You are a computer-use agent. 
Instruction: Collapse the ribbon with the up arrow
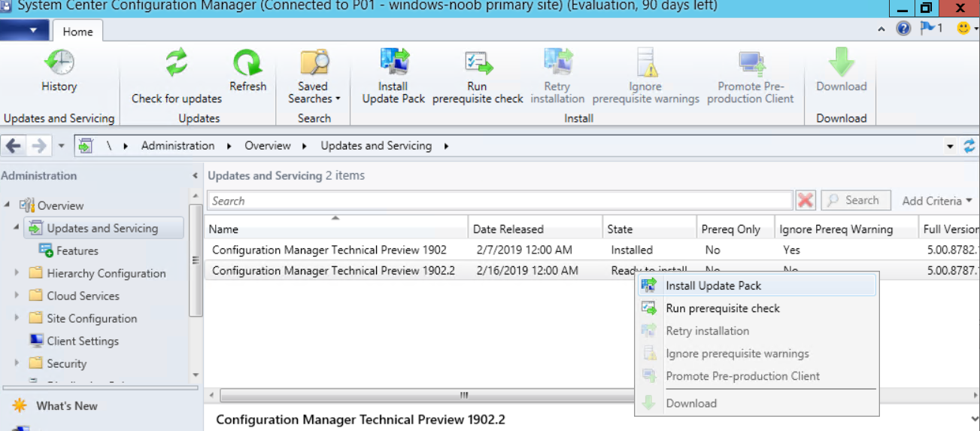[x=881, y=29]
